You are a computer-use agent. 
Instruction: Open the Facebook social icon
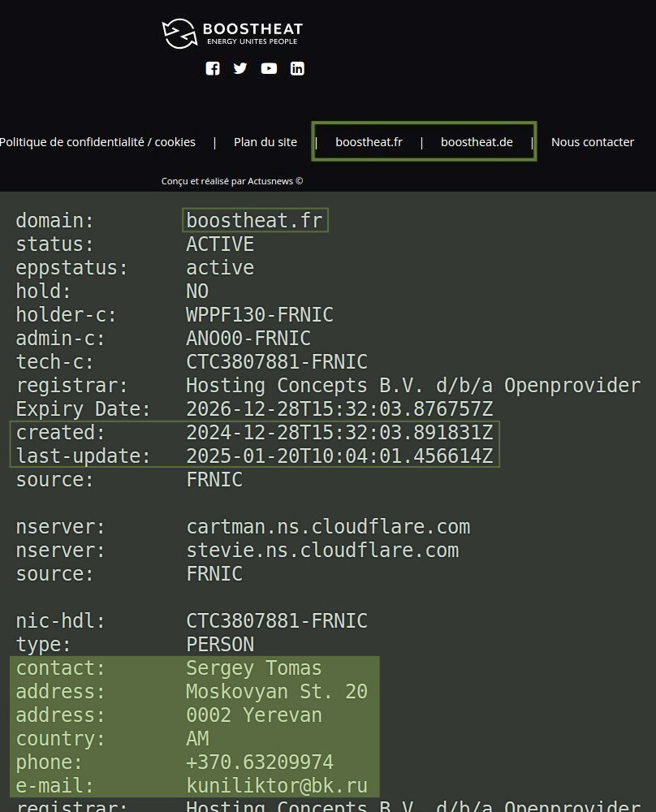(x=213, y=68)
